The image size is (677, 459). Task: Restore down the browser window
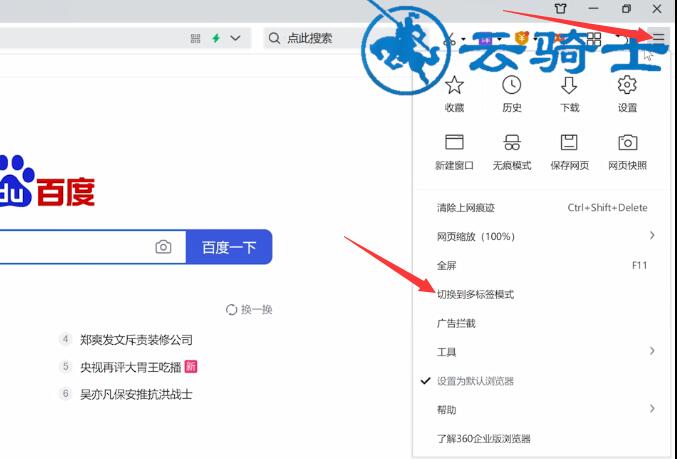626,9
